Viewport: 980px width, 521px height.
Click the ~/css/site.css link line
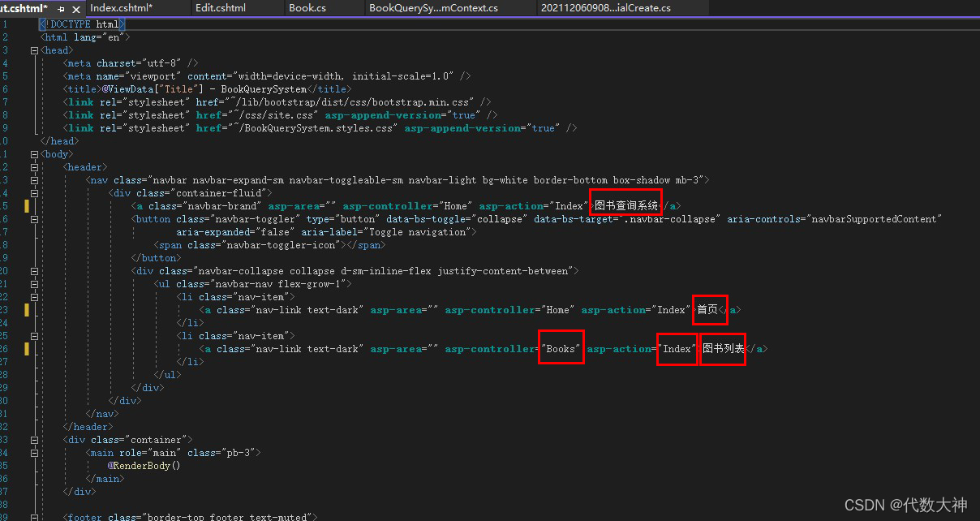point(281,115)
